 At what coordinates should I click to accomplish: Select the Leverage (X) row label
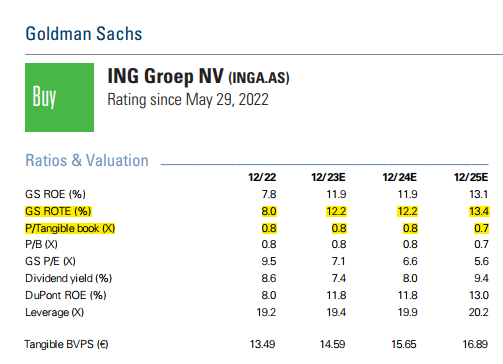55,312
